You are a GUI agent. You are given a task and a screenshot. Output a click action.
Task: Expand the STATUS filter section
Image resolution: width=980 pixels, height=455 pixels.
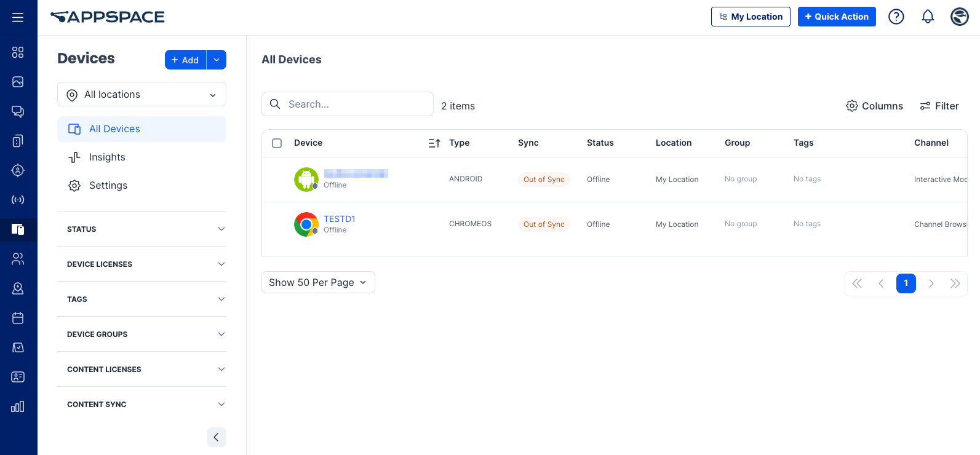click(141, 229)
